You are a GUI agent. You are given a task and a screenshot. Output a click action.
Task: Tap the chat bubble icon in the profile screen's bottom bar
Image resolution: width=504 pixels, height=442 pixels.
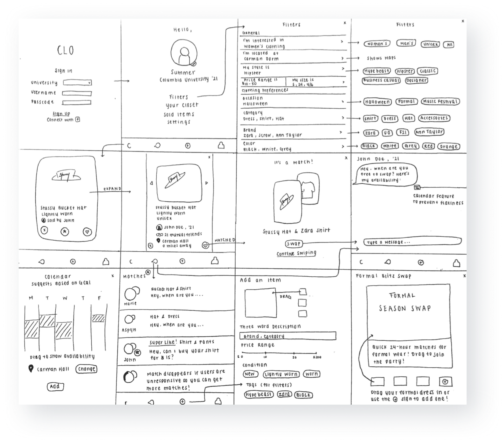pos(157,146)
